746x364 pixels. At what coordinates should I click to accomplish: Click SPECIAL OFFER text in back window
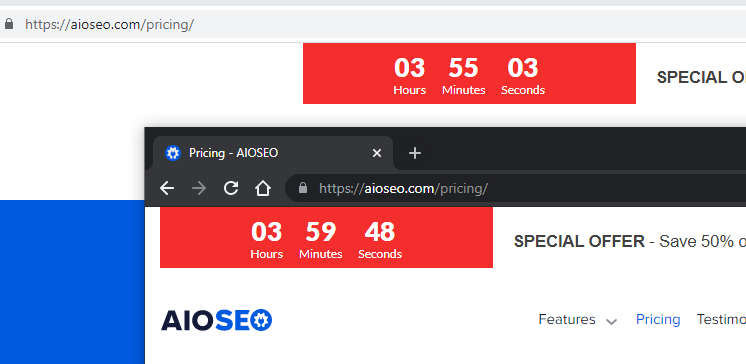pos(701,77)
